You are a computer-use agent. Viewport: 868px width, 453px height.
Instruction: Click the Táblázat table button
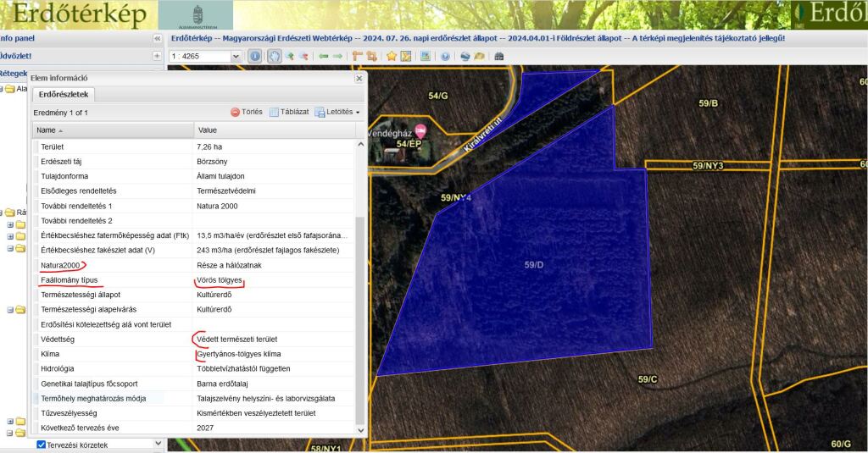[x=289, y=112]
